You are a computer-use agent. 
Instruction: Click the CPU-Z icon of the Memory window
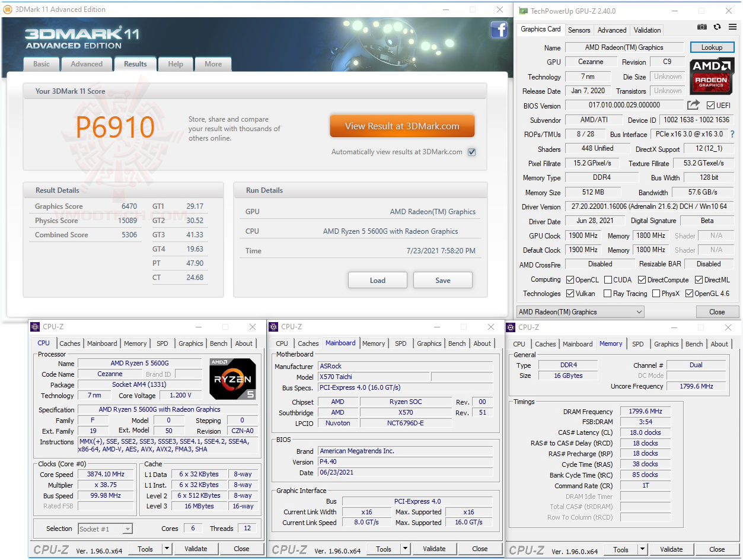tap(511, 327)
